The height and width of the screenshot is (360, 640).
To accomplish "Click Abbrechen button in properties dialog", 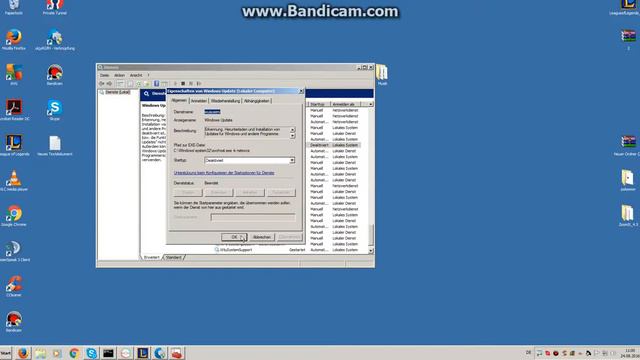I will click(262, 237).
